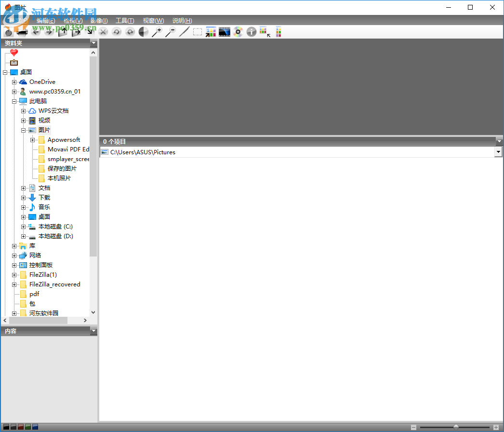
Task: Open the image info icon
Action: 251,32
